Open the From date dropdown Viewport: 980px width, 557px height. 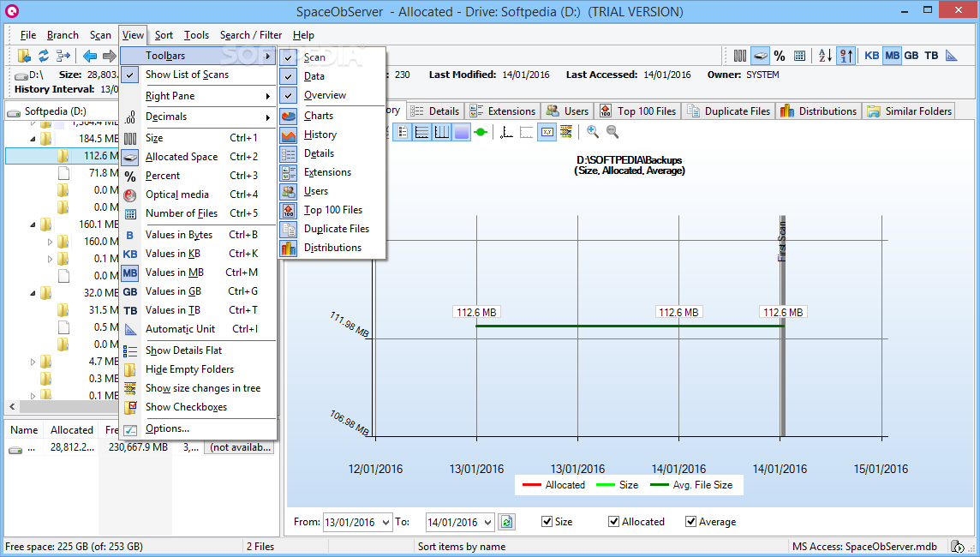click(x=385, y=522)
